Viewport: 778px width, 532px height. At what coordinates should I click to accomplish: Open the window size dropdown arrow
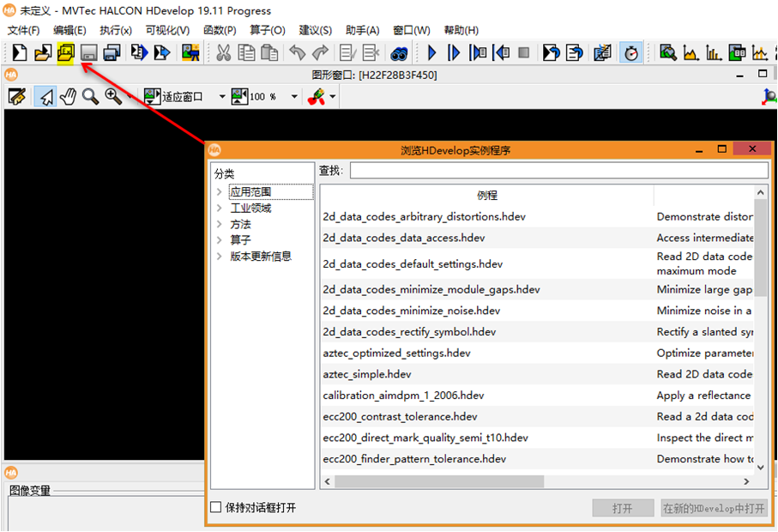pyautogui.click(x=222, y=97)
